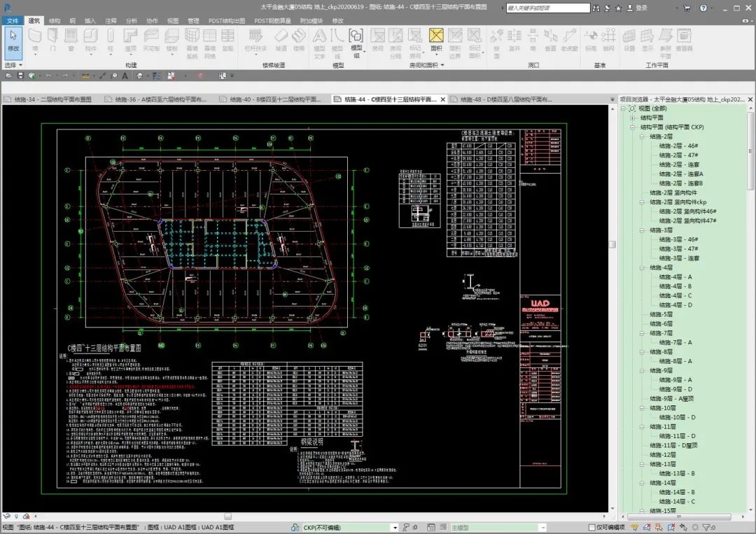Collapse the 视图 (全部) tree node
The width and height of the screenshot is (756, 534).
click(x=623, y=108)
